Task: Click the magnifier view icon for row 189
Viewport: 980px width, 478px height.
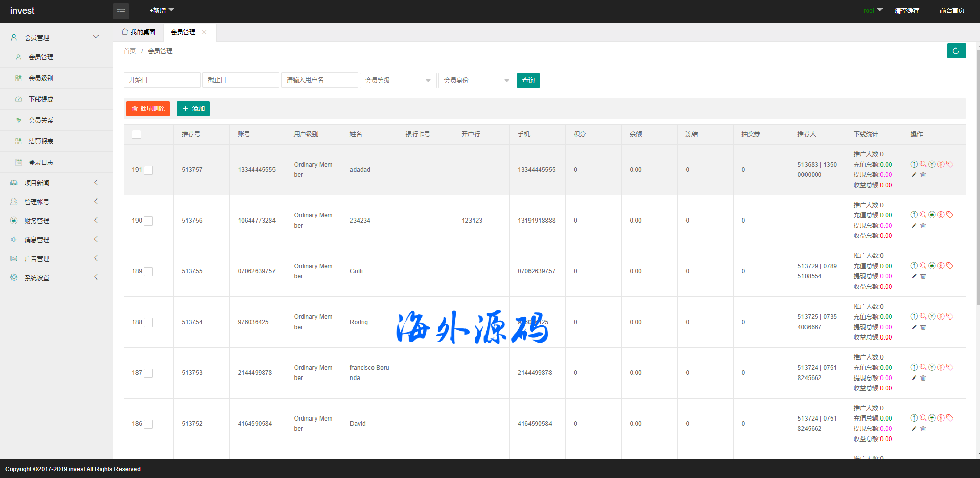Action: point(923,266)
